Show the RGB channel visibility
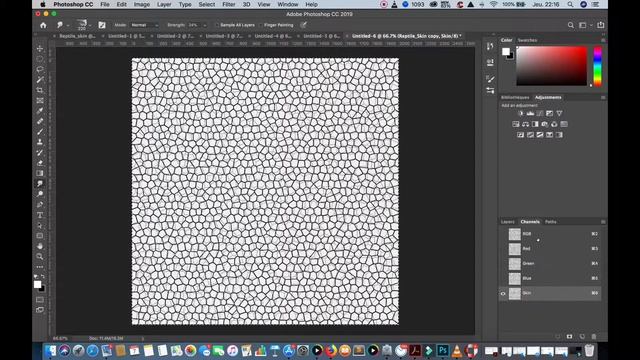The image size is (640, 360). click(x=503, y=234)
